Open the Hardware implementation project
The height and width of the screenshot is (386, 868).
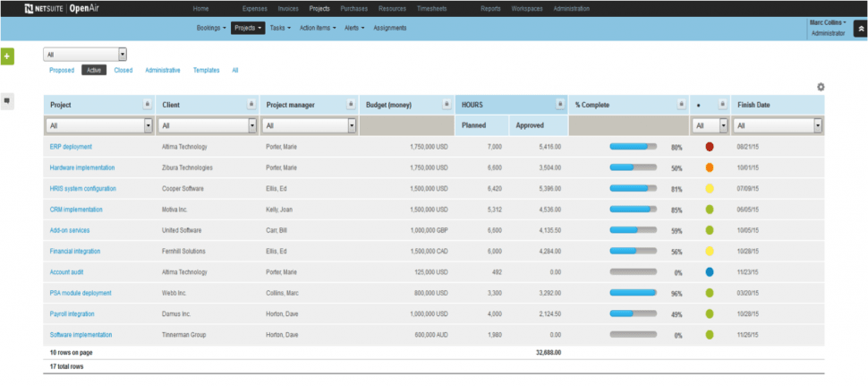82,167
